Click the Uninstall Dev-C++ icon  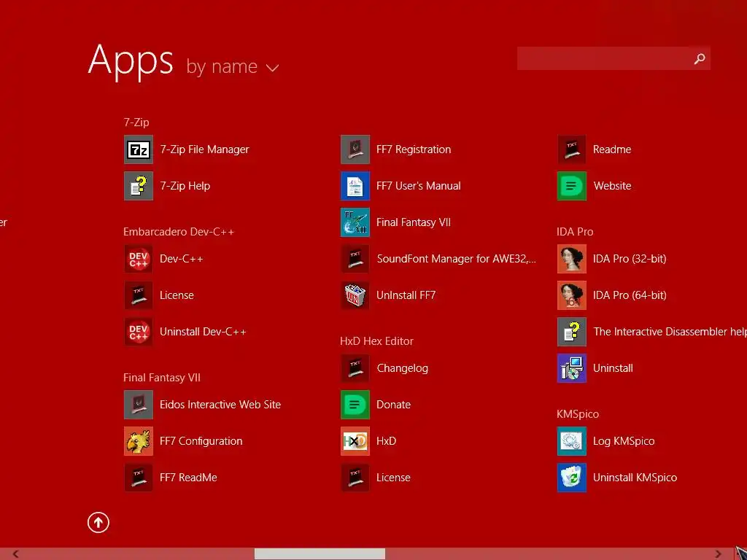[x=138, y=332]
